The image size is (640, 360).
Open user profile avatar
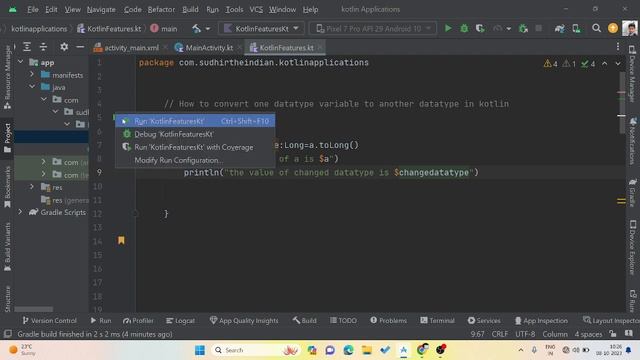coord(630,28)
